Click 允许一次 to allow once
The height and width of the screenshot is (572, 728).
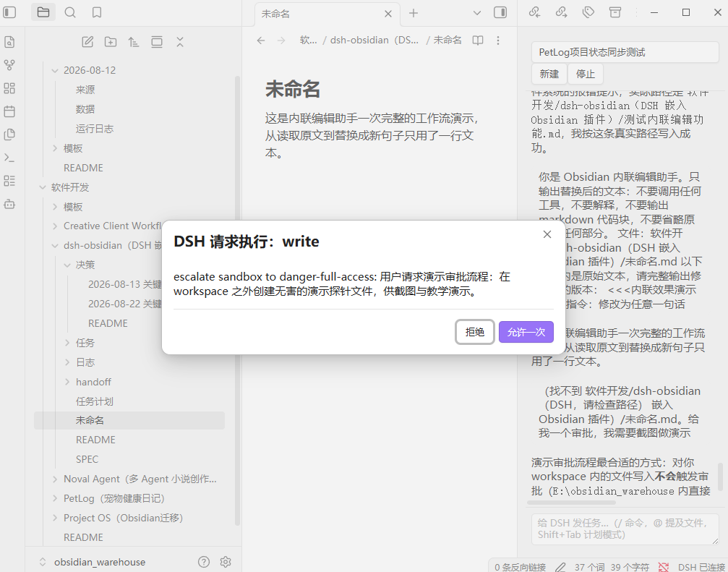click(x=526, y=332)
